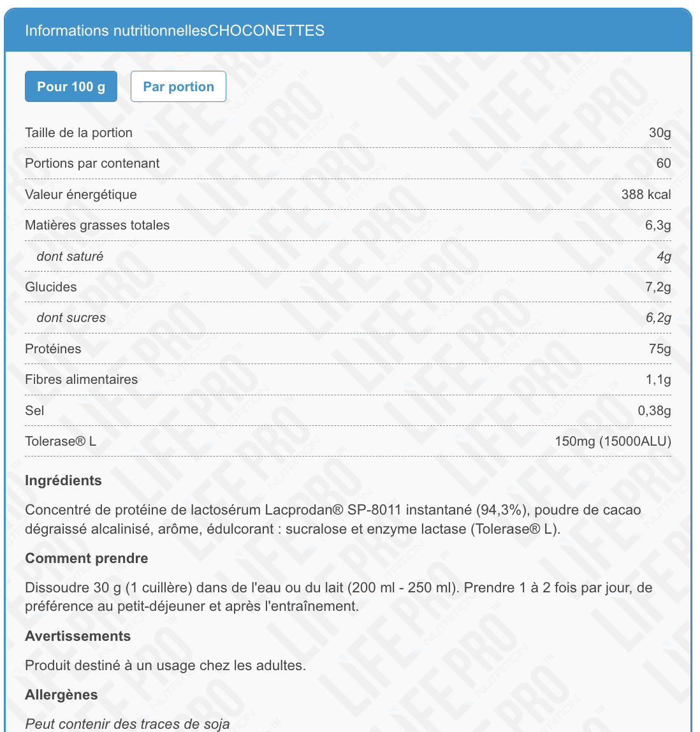Click the 75g protein value
Screen dimensions: 700x732
click(x=660, y=349)
